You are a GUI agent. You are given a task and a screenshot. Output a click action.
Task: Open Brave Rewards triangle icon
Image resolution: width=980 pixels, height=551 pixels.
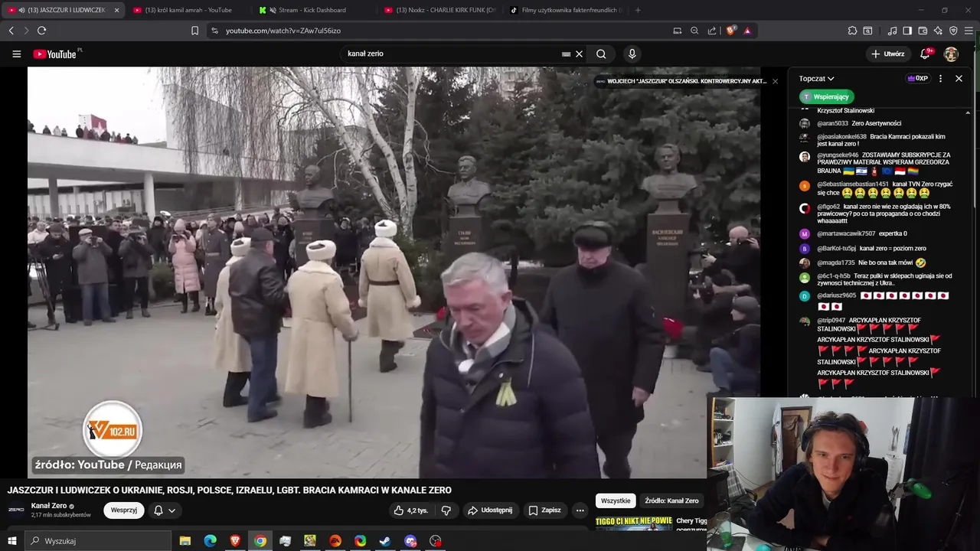point(747,31)
